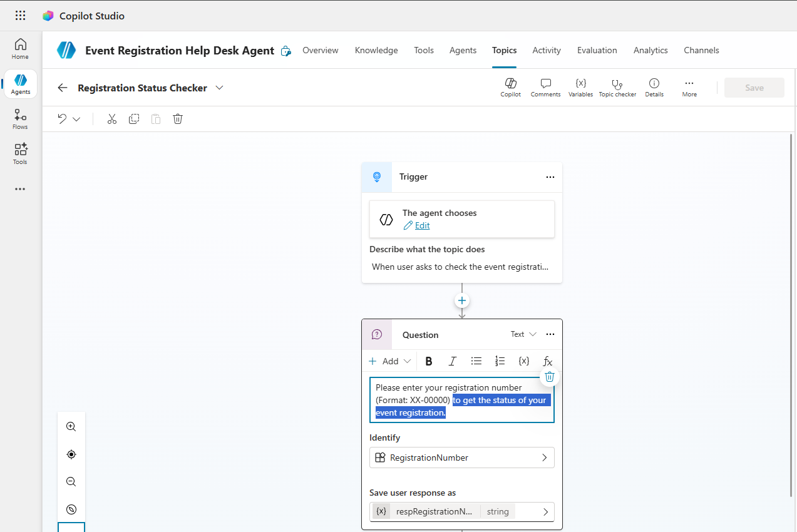Delete the selected node using trash toolbar icon
This screenshot has width=797, height=532.
click(x=178, y=119)
